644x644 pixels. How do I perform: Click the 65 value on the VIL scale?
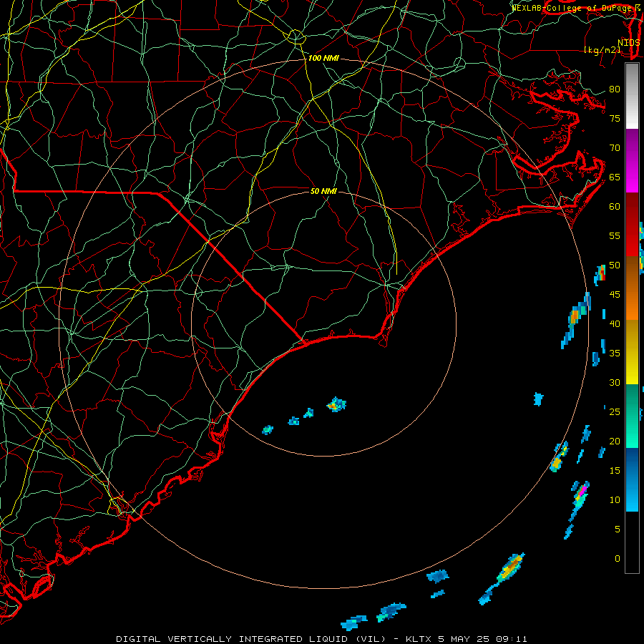pos(615,177)
